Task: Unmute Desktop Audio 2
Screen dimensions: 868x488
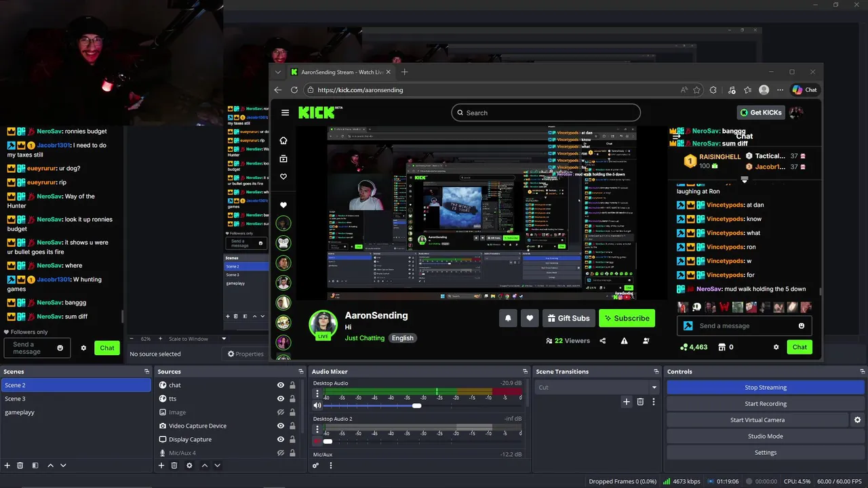Action: [317, 441]
